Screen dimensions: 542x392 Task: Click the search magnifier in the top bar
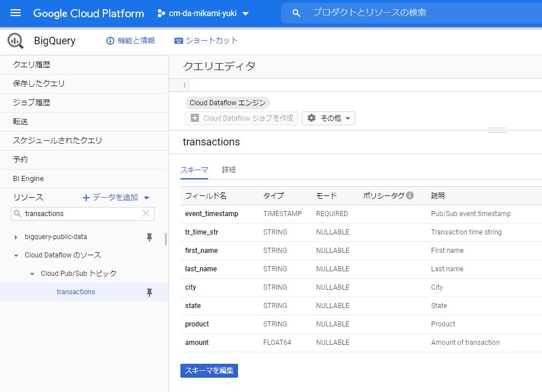[295, 13]
